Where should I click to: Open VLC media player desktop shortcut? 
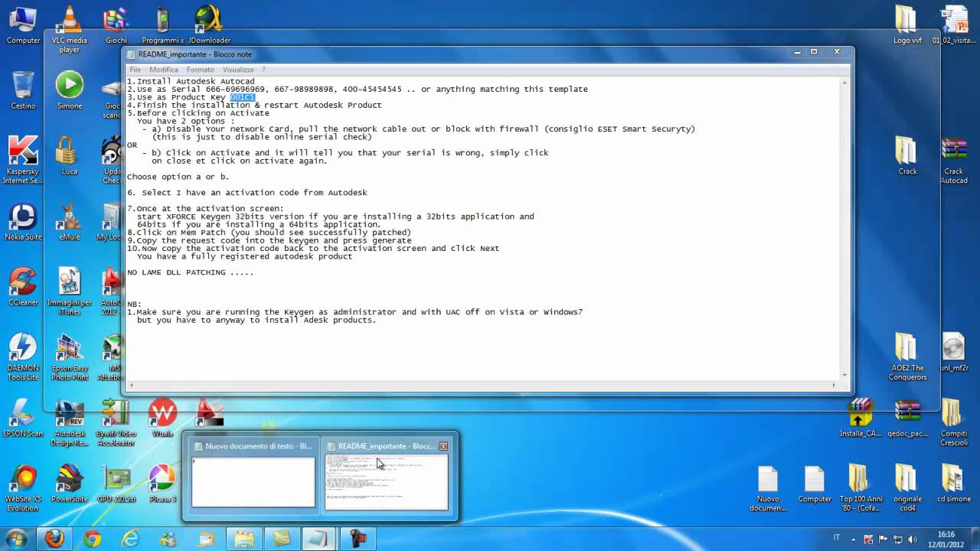(x=70, y=30)
